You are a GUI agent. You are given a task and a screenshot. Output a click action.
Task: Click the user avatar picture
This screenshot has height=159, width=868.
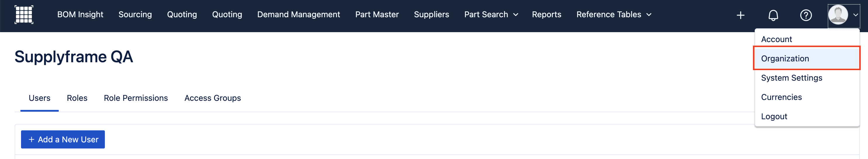click(838, 15)
